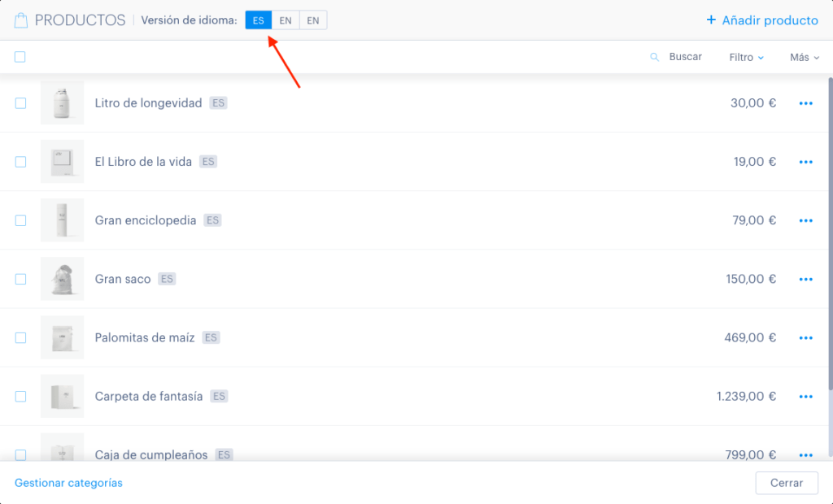Open three-dot menu for El Libro de la vida

(805, 162)
